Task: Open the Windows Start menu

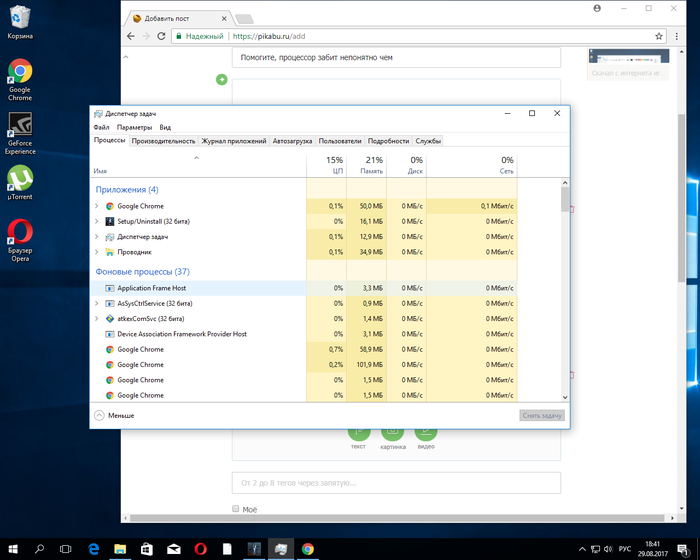Action: click(13, 549)
